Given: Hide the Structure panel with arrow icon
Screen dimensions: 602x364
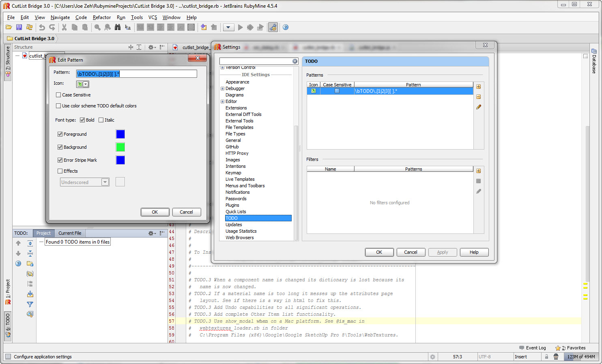Looking at the screenshot, I should coord(162,47).
